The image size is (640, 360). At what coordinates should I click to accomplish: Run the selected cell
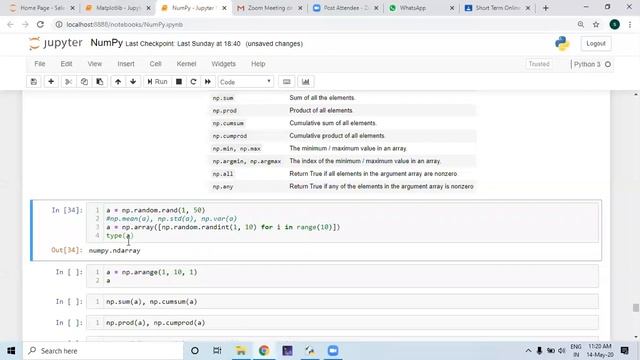tap(157, 82)
